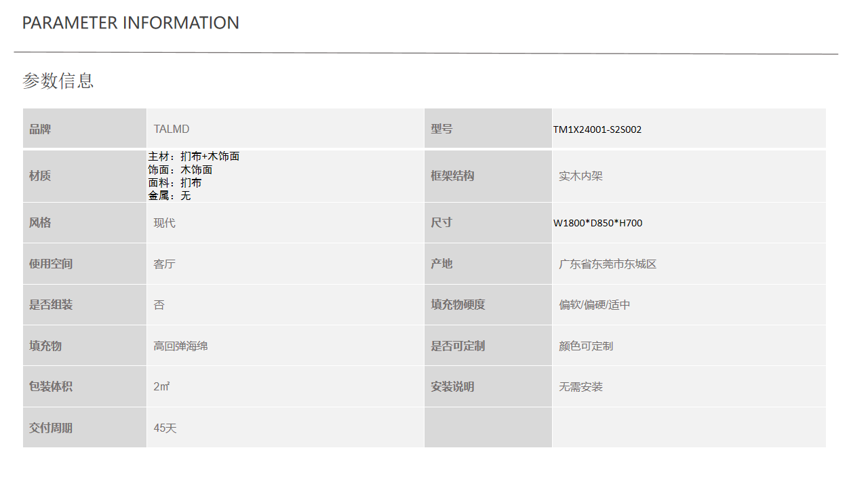Click the W1800*D850*H700 dimensions value
The width and height of the screenshot is (868, 488).
pos(597,223)
